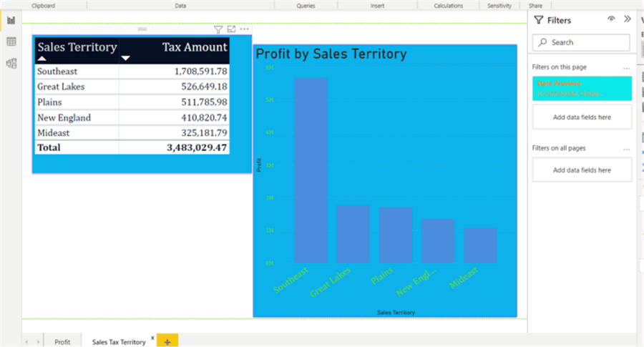This screenshot has height=347, width=644.
Task: Collapse the Filters pane with double chevron
Action: click(627, 19)
